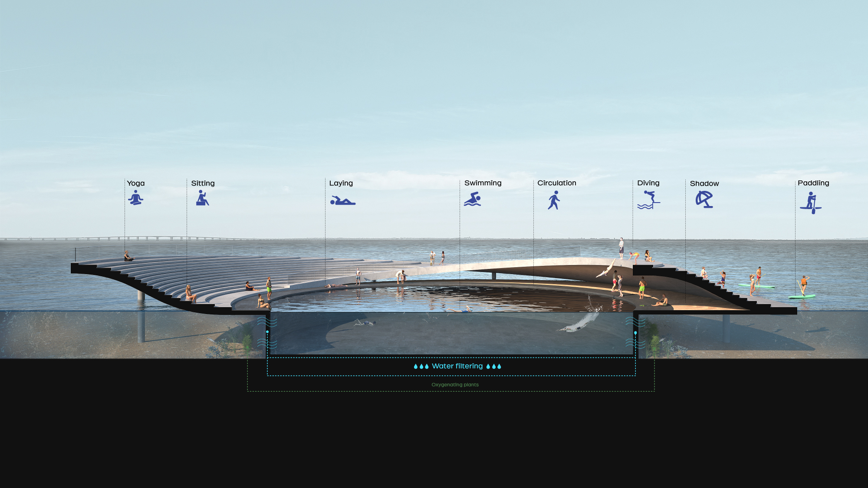Click the Swimming swimmer icon
The height and width of the screenshot is (488, 868).
(x=473, y=199)
